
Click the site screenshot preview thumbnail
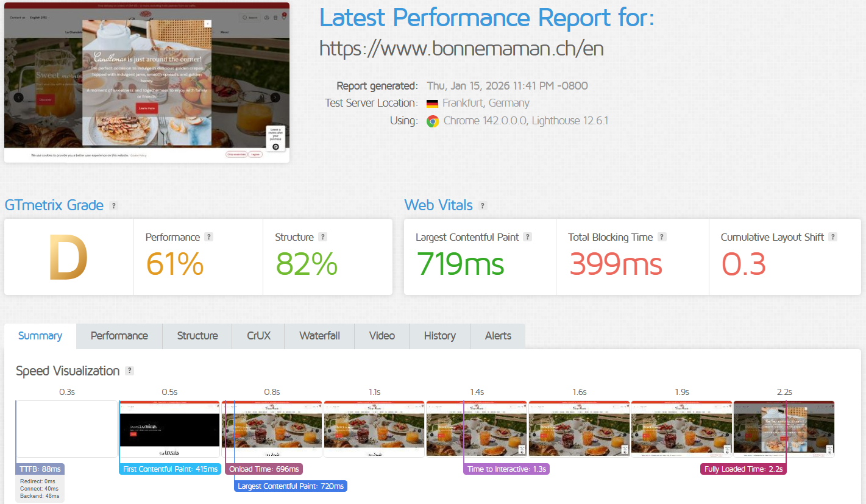(147, 82)
